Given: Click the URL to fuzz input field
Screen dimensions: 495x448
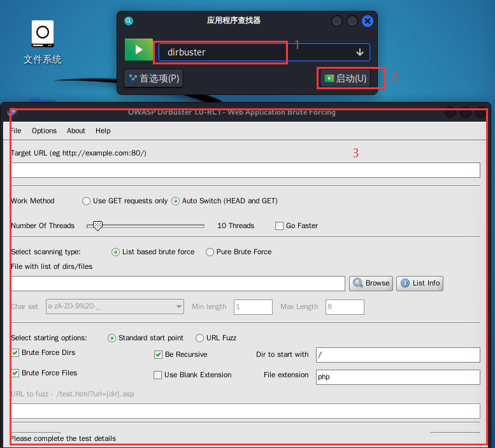Looking at the screenshot, I should (245, 411).
